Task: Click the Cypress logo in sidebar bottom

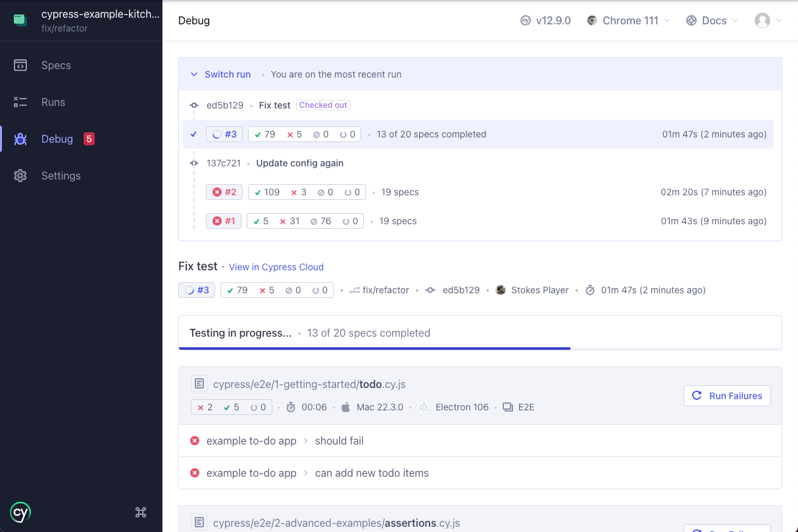Action: [x=20, y=512]
